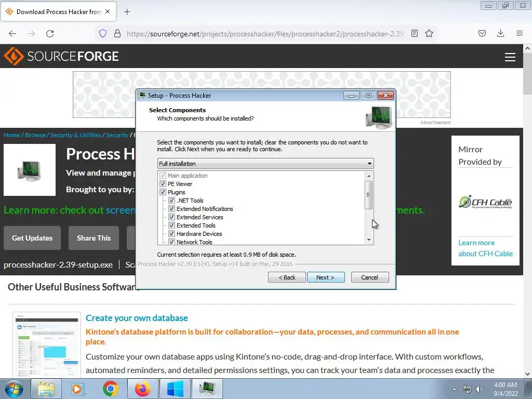
Task: Click the components list scrollbar thumb
Action: (x=369, y=195)
